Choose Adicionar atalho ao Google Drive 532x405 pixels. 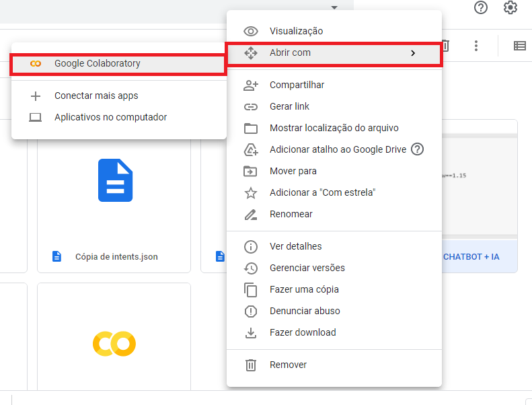point(334,149)
